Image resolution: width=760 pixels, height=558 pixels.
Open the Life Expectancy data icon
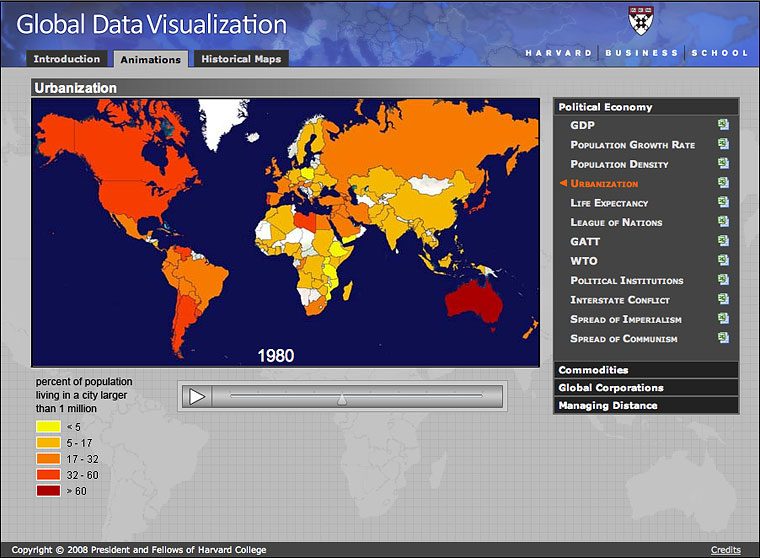coord(722,203)
